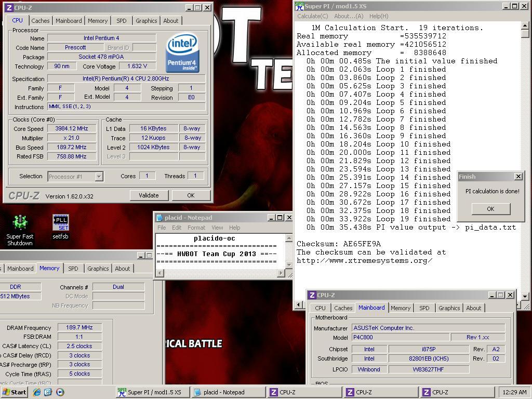The image size is (532, 399).
Task: Select SPD tab in Memory CPU-Z window
Action: click(x=73, y=269)
